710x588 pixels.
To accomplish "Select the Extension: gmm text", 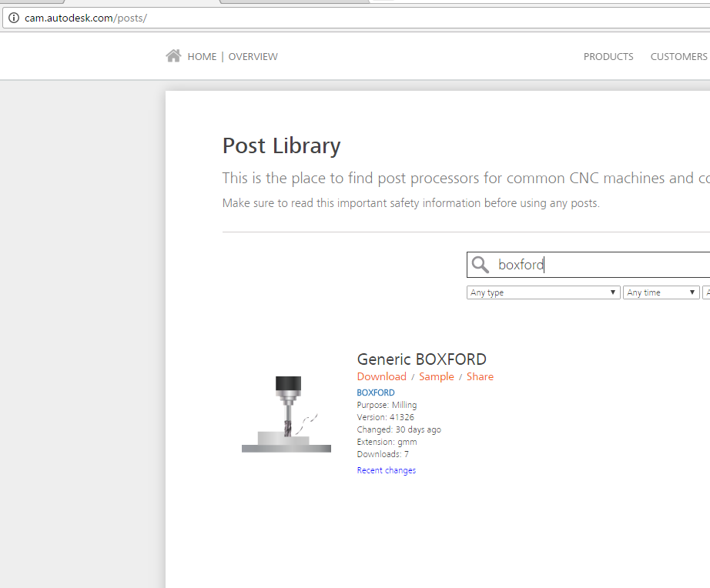I will point(387,442).
